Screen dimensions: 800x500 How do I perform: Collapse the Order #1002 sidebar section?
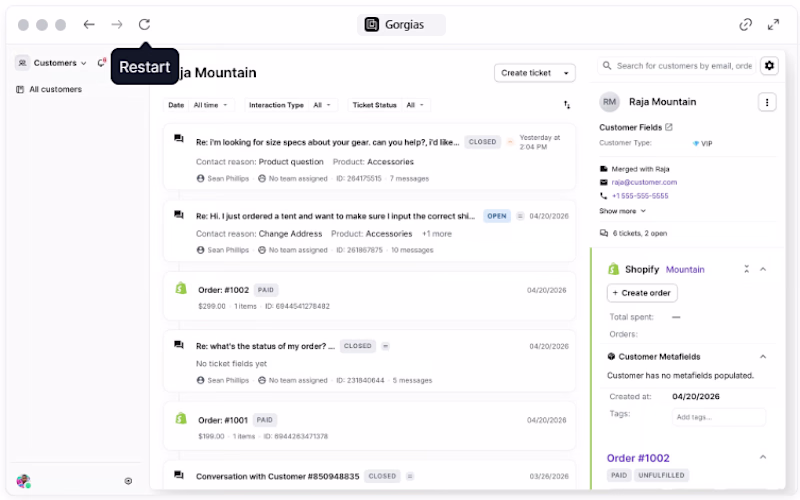tap(763, 457)
